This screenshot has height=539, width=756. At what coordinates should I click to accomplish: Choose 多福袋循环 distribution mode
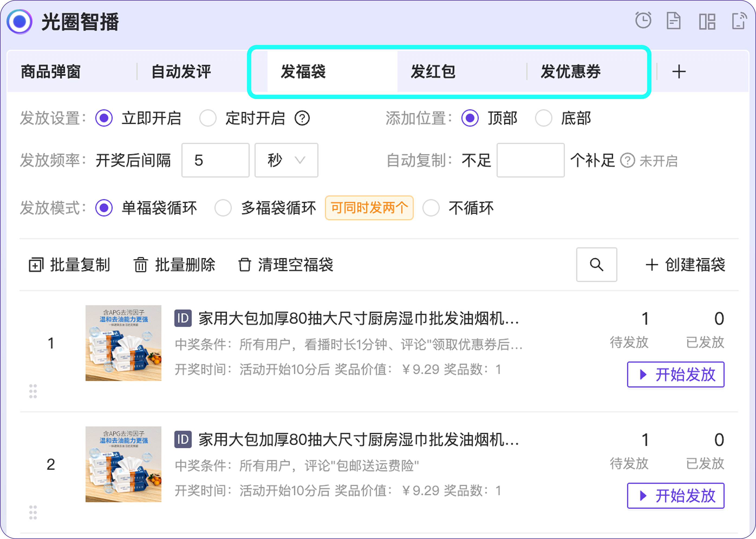pos(223,208)
